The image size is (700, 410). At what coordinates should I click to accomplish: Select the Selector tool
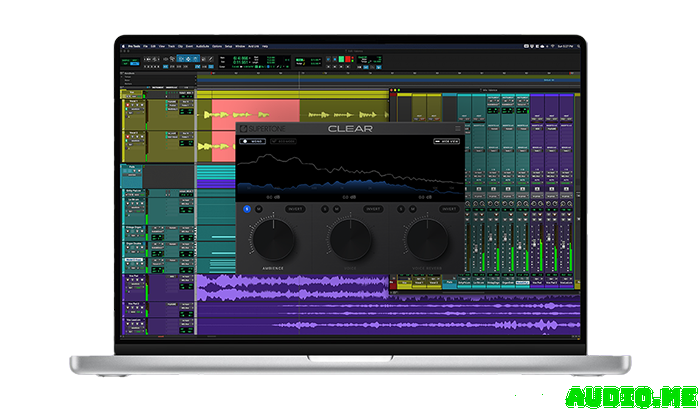coord(188,59)
